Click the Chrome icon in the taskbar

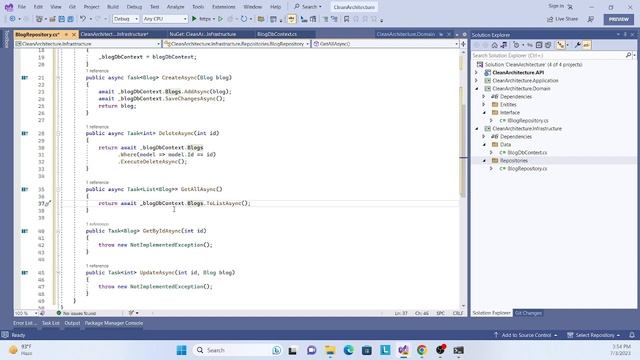point(422,350)
